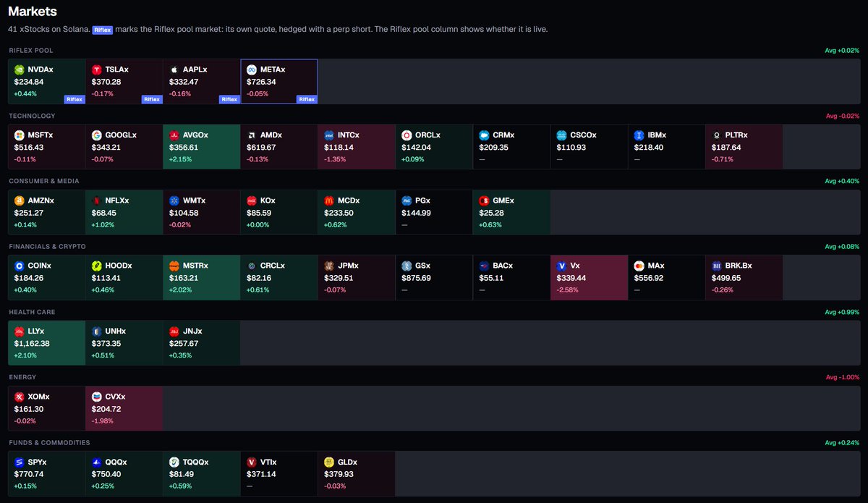868x503 pixels.
Task: Click the PLTRx Palantir logo icon
Action: pyautogui.click(x=716, y=135)
